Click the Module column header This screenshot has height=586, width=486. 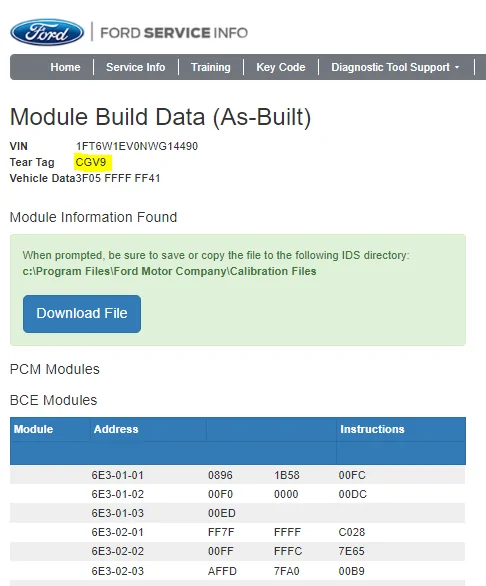[x=34, y=429]
